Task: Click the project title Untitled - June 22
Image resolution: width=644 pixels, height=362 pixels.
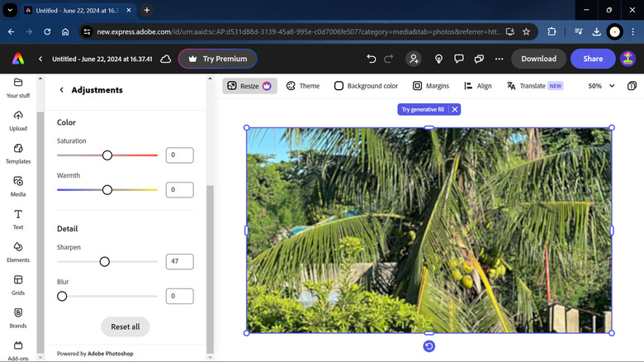Action: (x=102, y=59)
